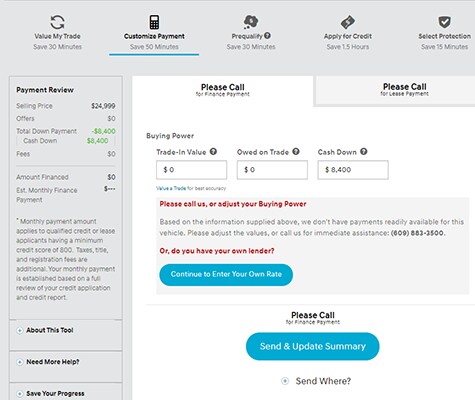
Task: Click the Select Protection shield icon
Action: [444, 22]
